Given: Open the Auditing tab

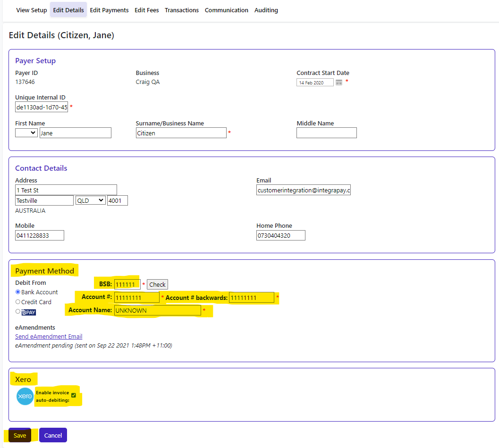Looking at the screenshot, I should pyautogui.click(x=266, y=10).
